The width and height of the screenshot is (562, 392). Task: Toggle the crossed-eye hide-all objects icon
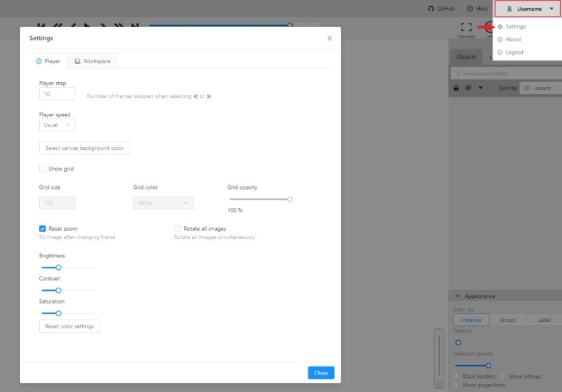pos(468,88)
